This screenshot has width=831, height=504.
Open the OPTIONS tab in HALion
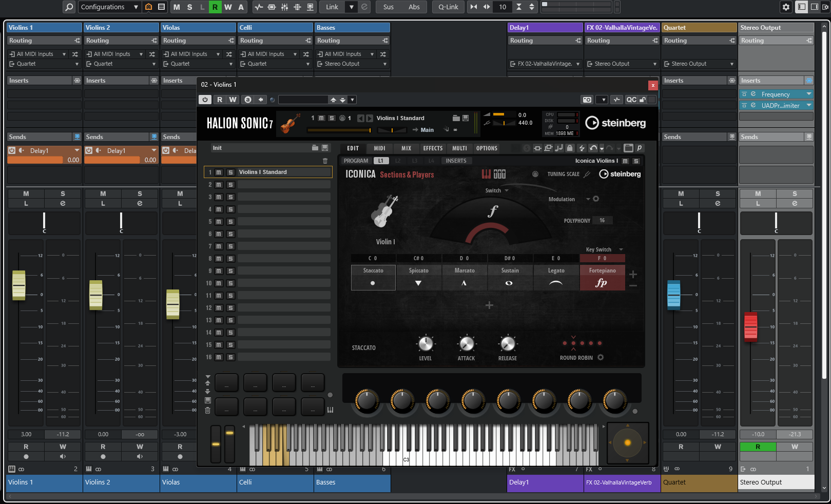tap(487, 148)
